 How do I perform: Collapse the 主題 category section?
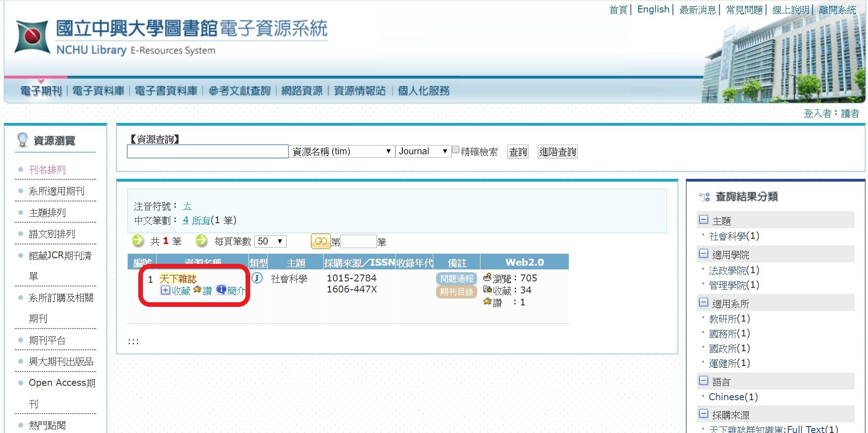(703, 220)
